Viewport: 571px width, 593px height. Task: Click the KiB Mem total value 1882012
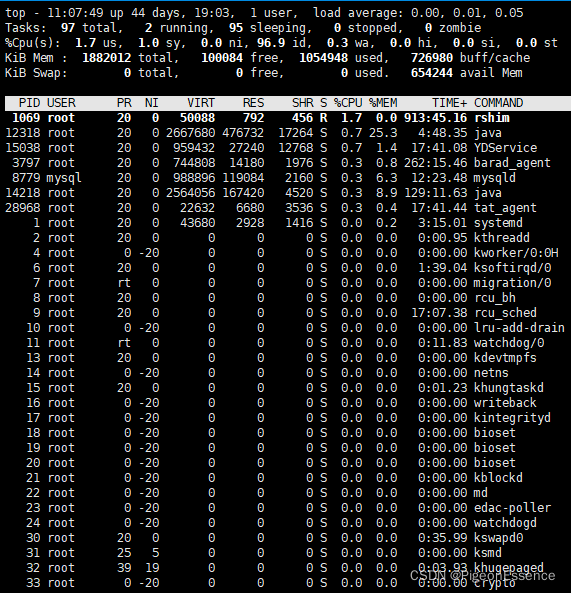pos(107,58)
